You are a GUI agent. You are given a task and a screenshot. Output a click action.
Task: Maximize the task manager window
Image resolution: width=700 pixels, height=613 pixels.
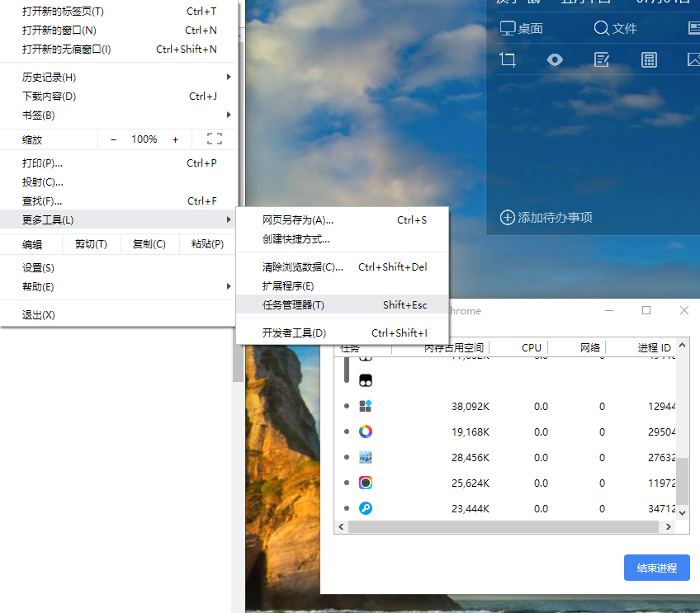tap(646, 310)
